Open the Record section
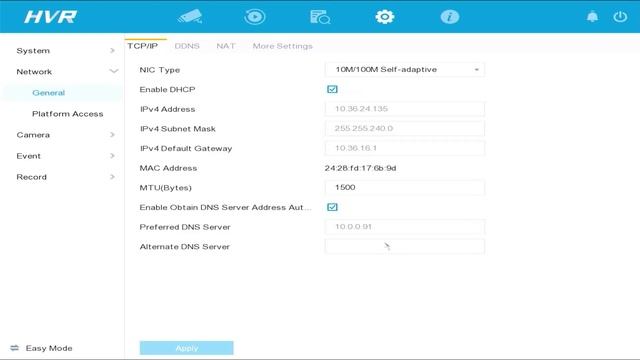This screenshot has height=360, width=640. [31, 177]
